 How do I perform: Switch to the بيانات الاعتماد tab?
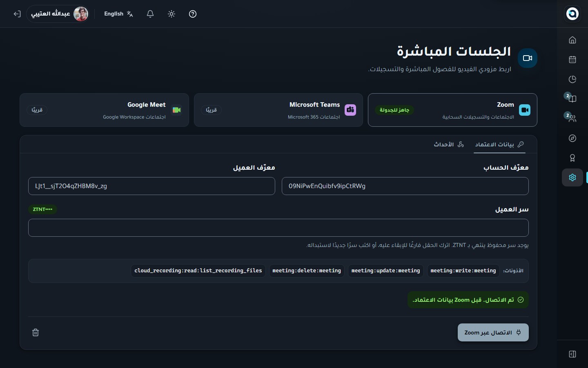[x=499, y=144]
